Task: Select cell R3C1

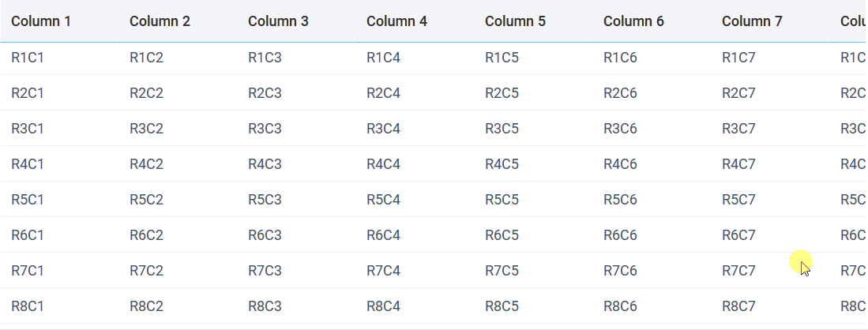Action: click(28, 128)
